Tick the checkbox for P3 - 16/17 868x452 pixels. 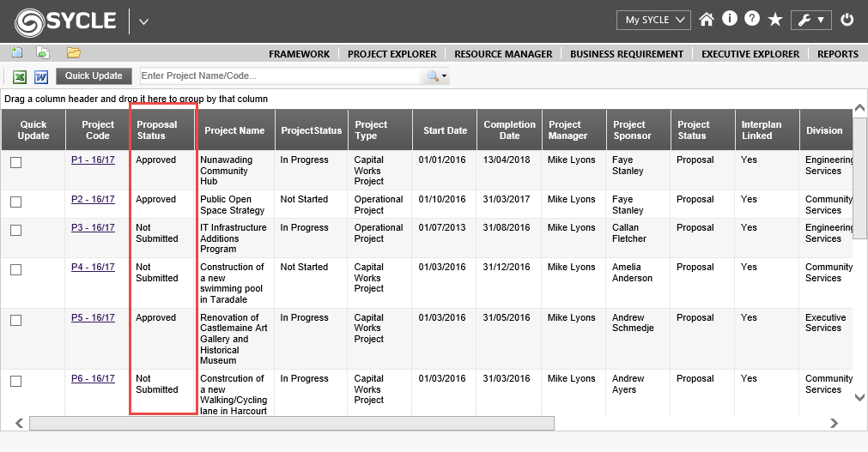coord(16,230)
